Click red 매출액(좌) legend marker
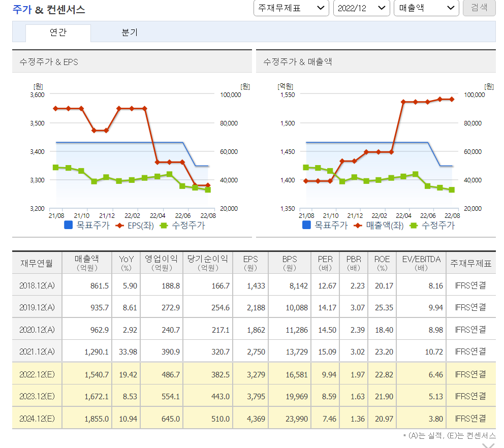Image resolution: width=504 pixels, height=448 pixels. coord(358,226)
